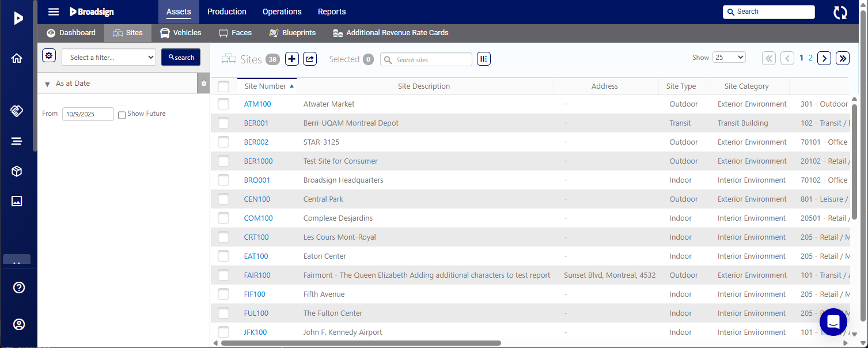Open the Show rows per page dropdown
The image size is (868, 348).
coord(729,57)
